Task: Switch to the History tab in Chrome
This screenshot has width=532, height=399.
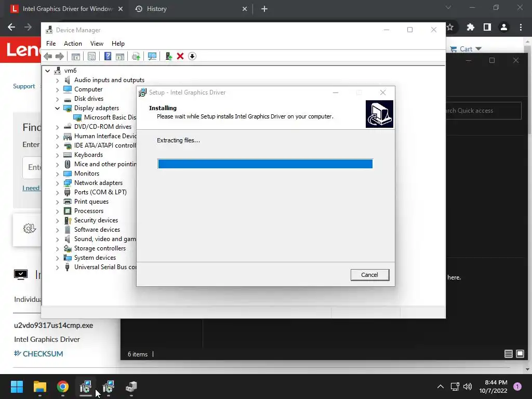Action: 191,9
